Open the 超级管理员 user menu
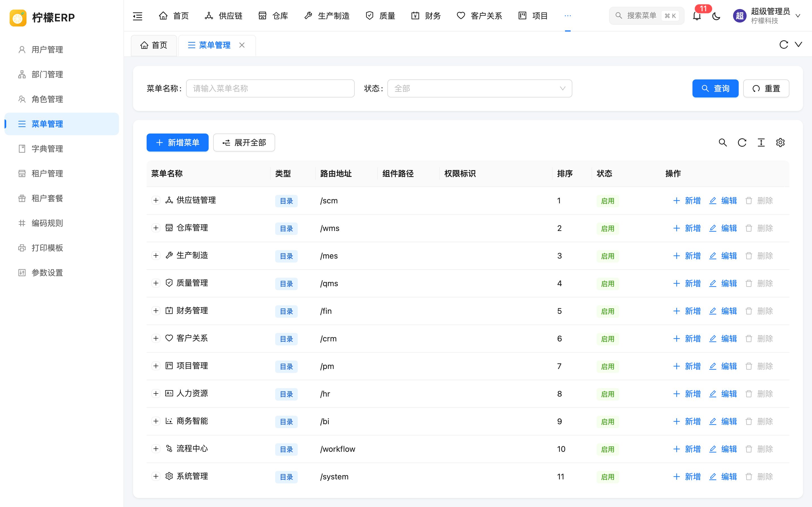812x507 pixels. click(767, 16)
